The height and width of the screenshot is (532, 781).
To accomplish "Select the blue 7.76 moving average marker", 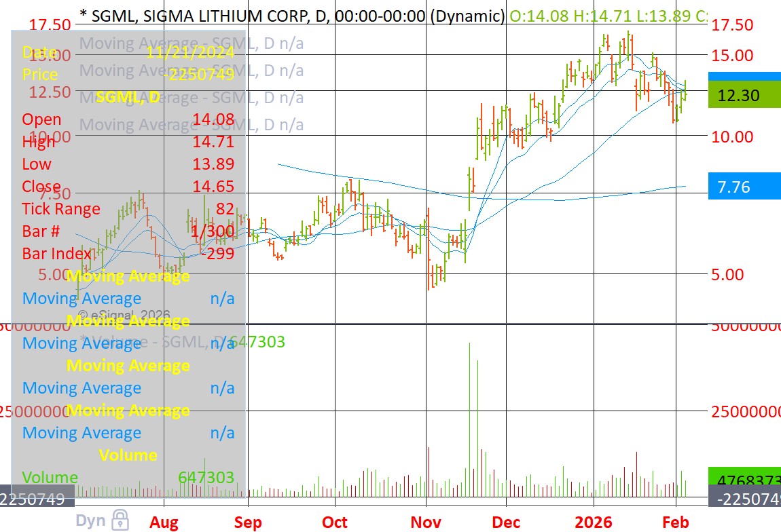I will pyautogui.click(x=744, y=187).
